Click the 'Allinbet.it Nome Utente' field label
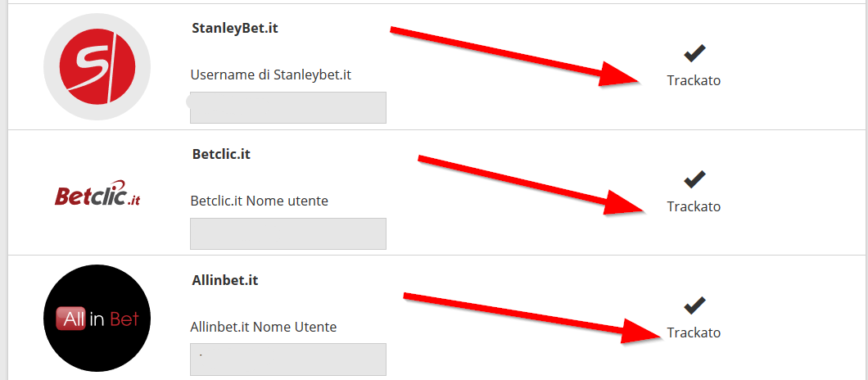This screenshot has width=868, height=380. click(x=264, y=327)
